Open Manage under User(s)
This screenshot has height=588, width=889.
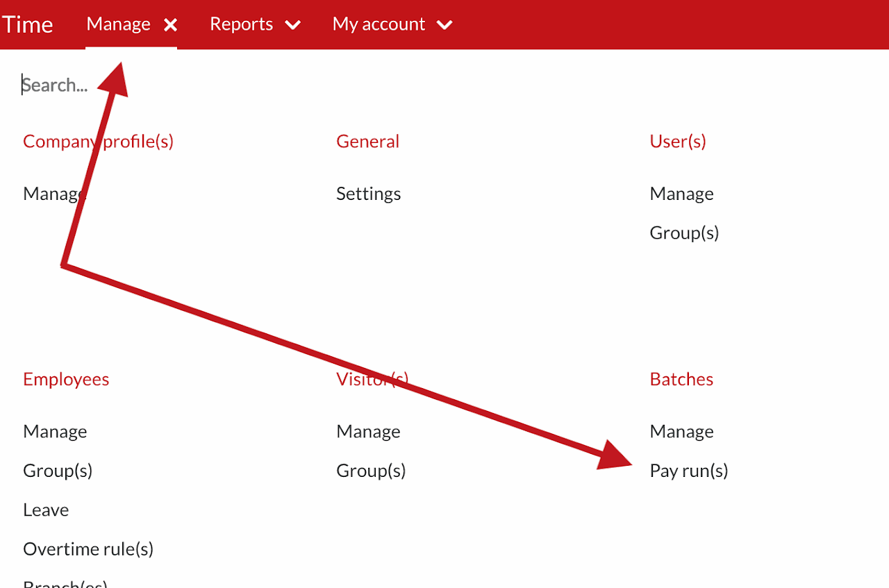[681, 194]
